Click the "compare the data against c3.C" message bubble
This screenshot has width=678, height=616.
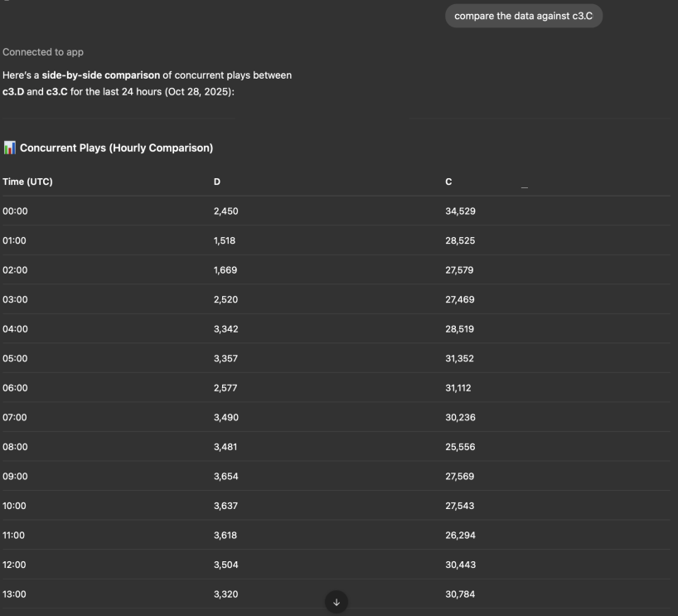[523, 17]
